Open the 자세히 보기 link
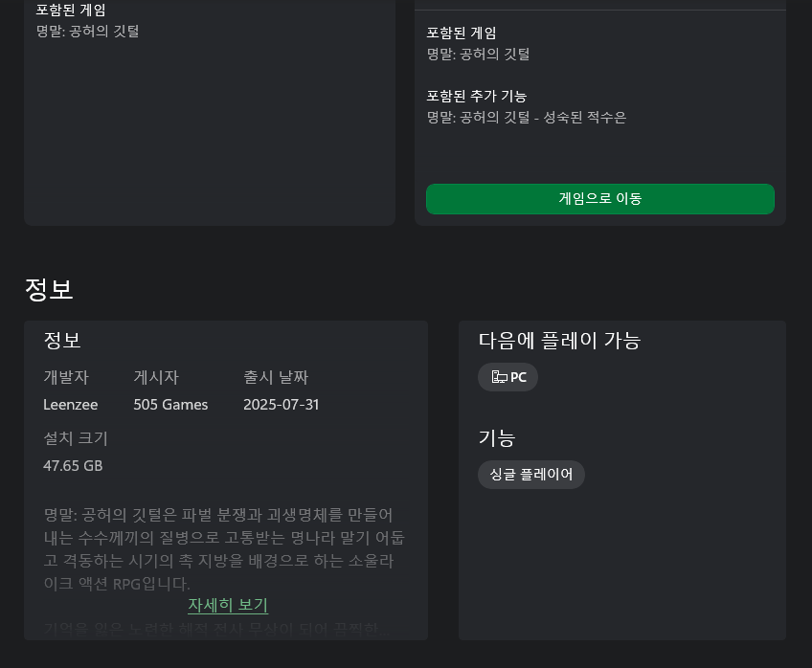 coord(227,605)
